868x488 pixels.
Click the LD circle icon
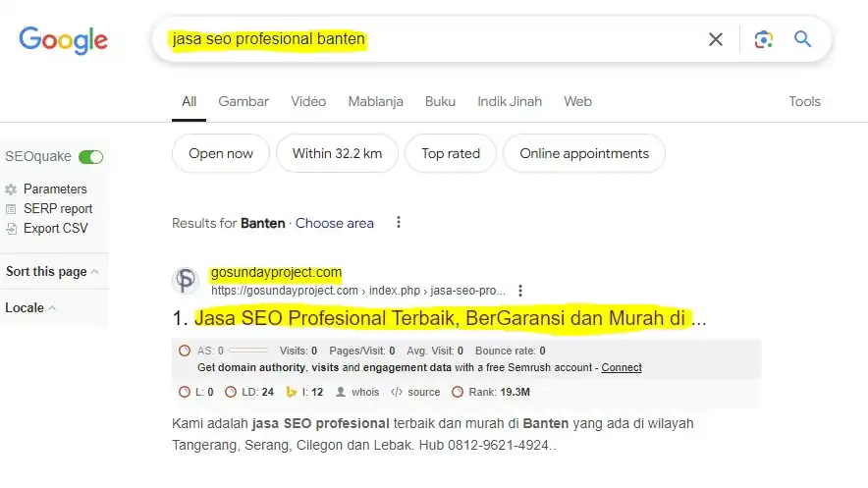pos(231,393)
